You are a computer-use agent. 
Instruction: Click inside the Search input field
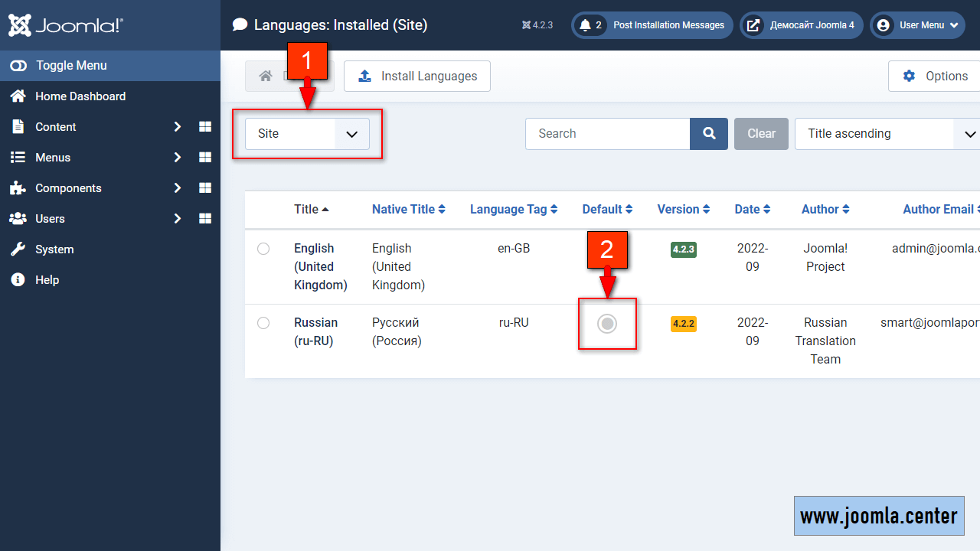coord(607,134)
